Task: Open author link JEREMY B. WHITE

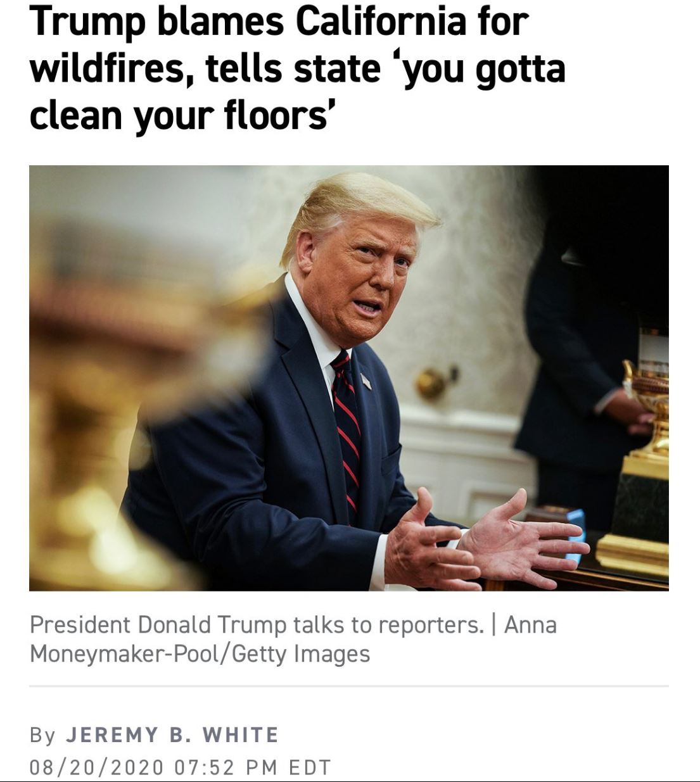Action: (x=172, y=735)
